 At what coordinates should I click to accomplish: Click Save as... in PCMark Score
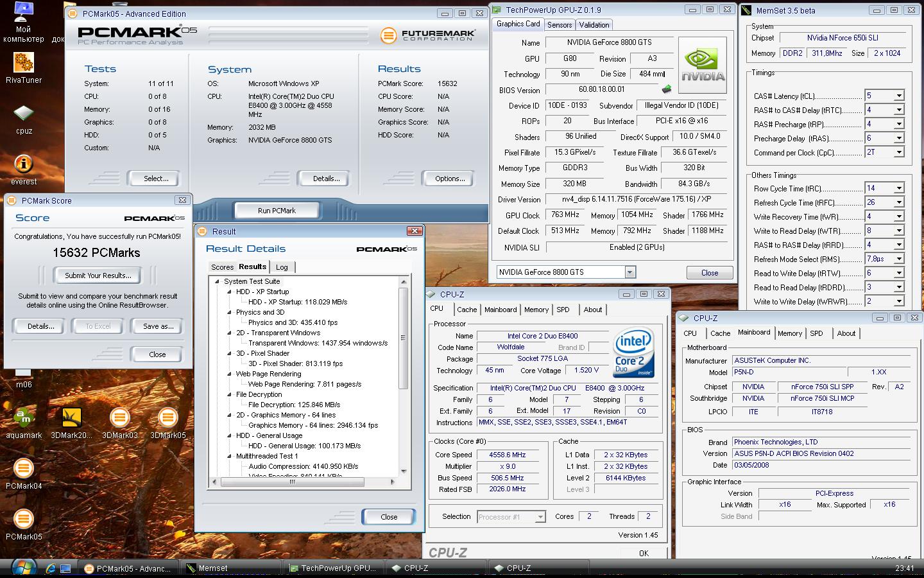click(x=158, y=326)
